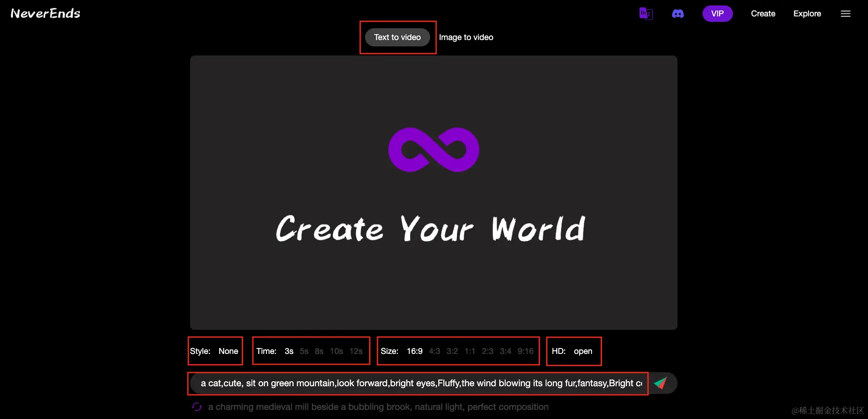
Task: Select 3s video duration
Action: (289, 351)
